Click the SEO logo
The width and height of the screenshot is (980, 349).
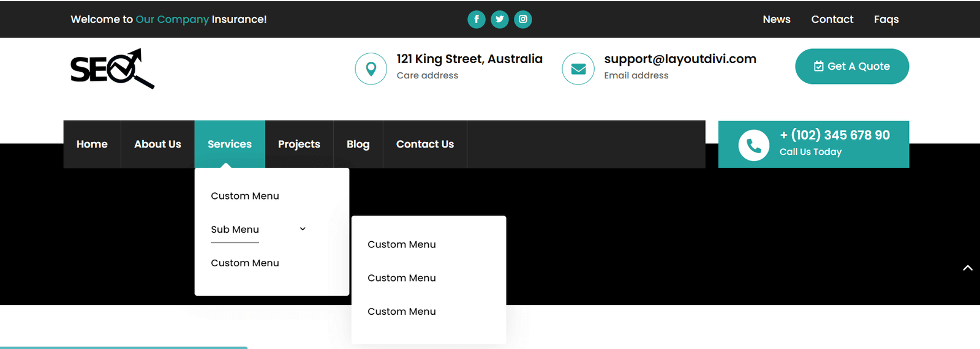112,69
